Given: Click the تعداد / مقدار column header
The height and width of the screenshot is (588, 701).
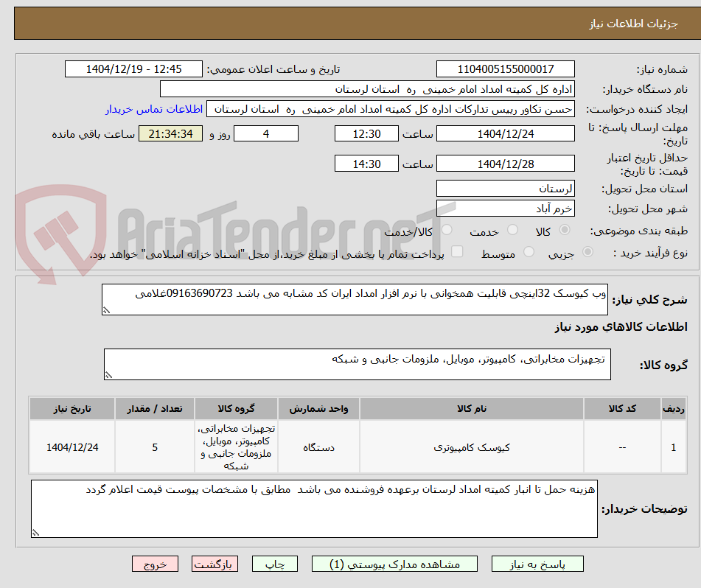Looking at the screenshot, I should tap(155, 409).
